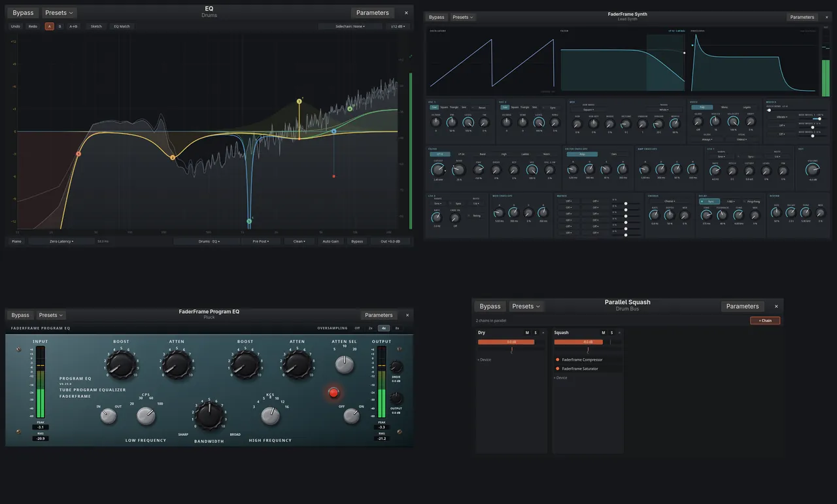Enable Ping-Pong delay in the synth

[751, 201]
